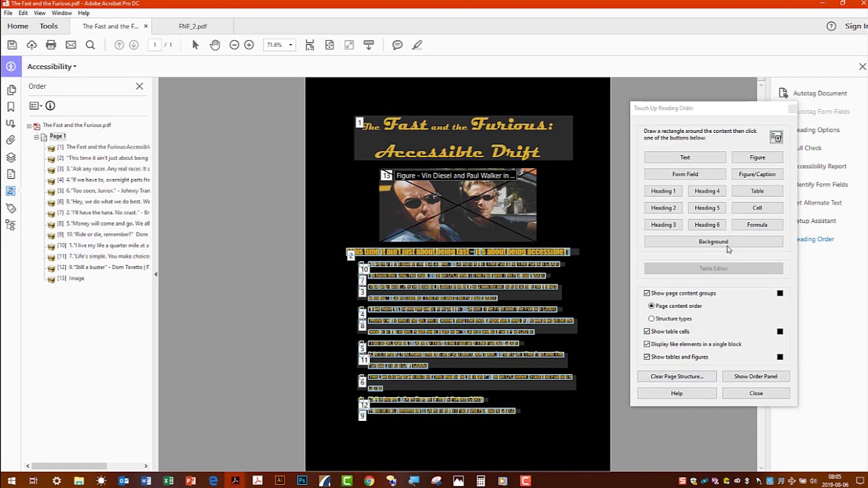Open the bookmarks pane icon

coord(11,106)
